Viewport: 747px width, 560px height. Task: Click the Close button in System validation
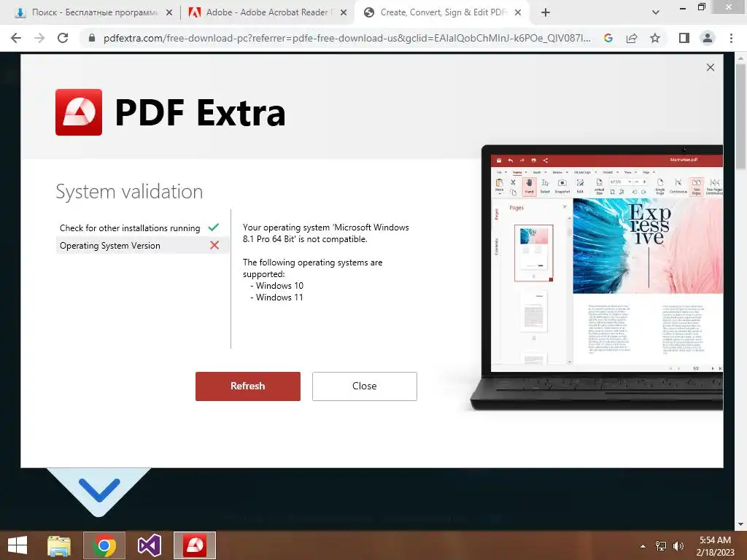365,386
